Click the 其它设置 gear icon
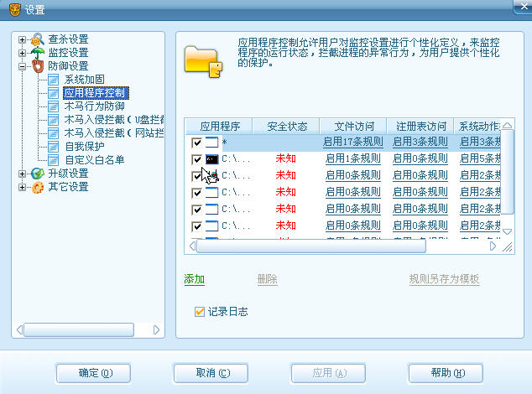The width and height of the screenshot is (532, 394). click(x=38, y=187)
